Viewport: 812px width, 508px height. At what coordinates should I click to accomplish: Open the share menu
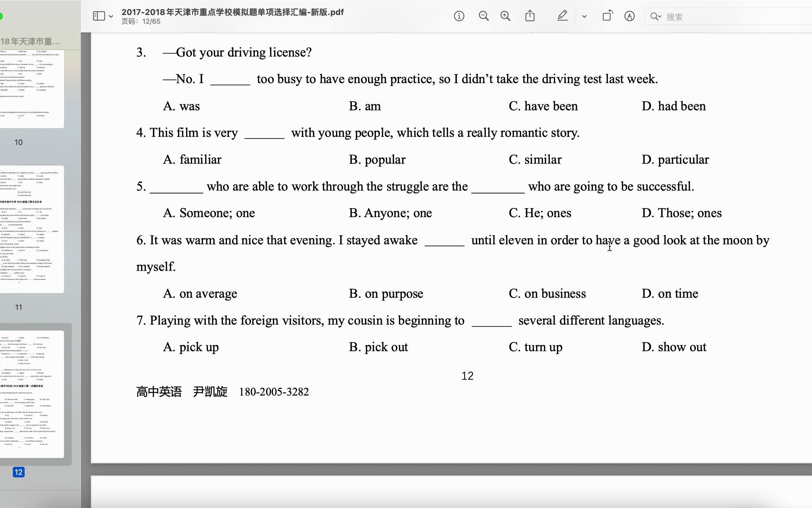[x=530, y=15]
